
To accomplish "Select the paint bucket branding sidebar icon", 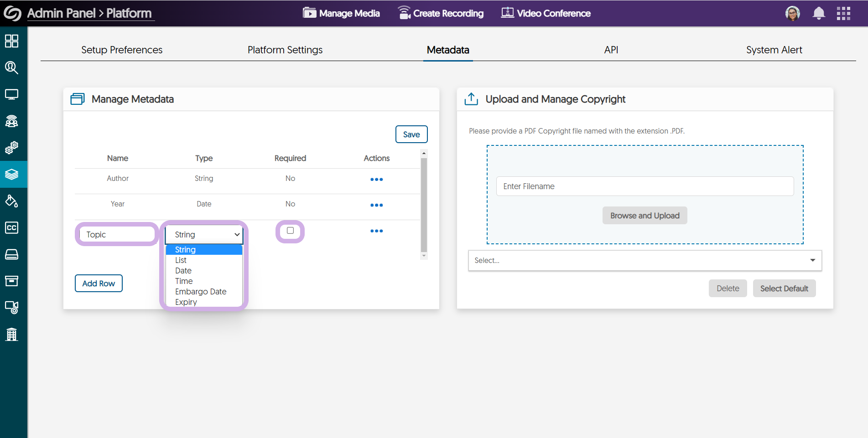I will coord(12,201).
